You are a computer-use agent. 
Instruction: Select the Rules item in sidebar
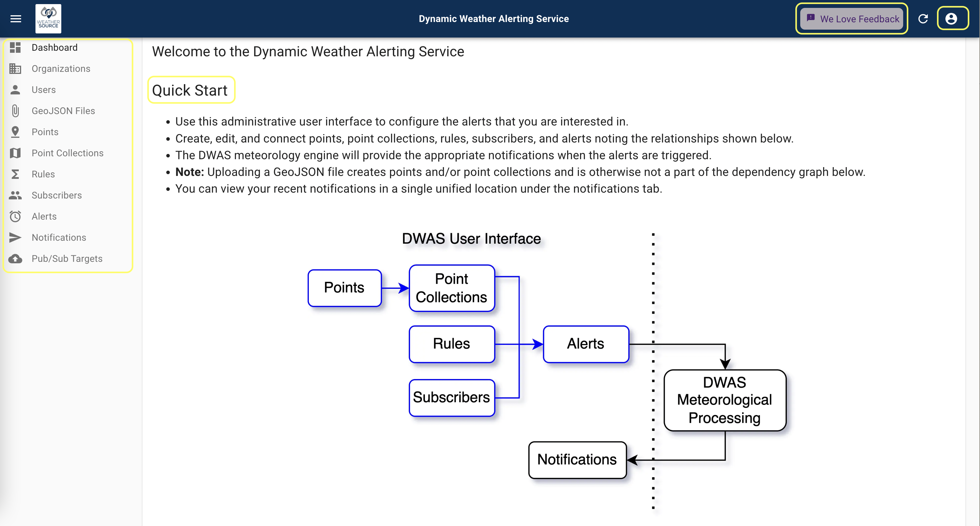[x=43, y=174]
